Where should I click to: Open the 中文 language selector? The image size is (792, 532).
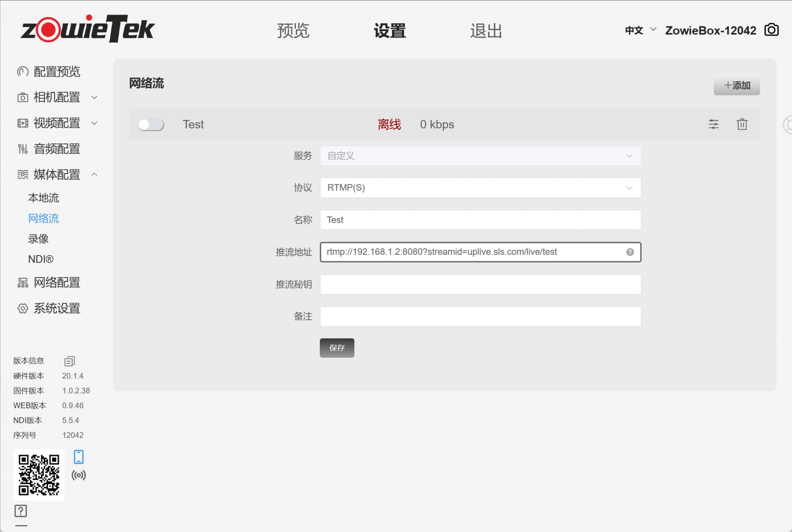coord(640,30)
